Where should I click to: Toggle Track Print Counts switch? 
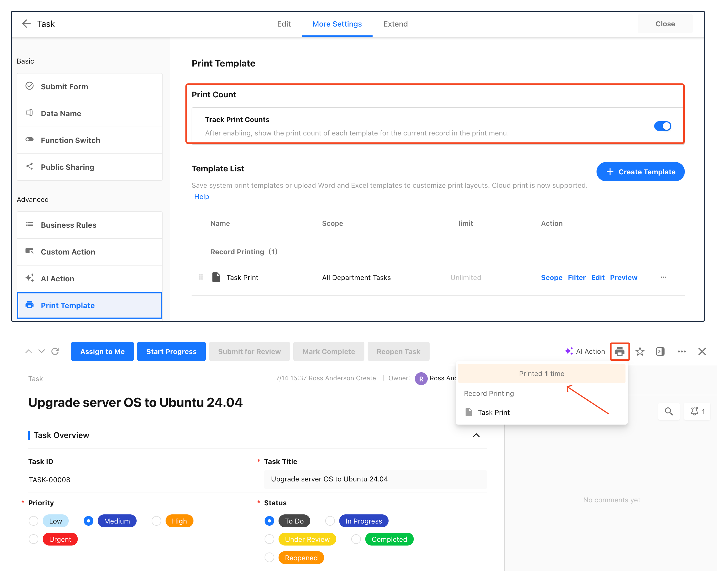tap(662, 126)
